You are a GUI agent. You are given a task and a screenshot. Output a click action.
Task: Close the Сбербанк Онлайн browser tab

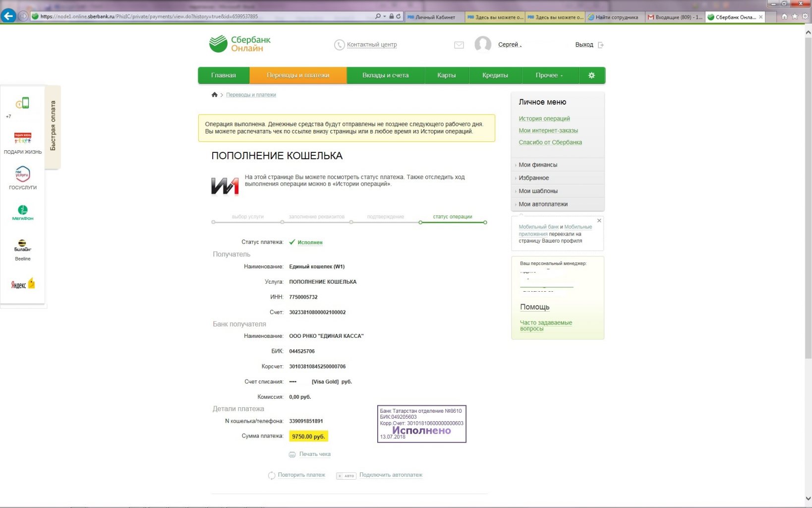(761, 17)
